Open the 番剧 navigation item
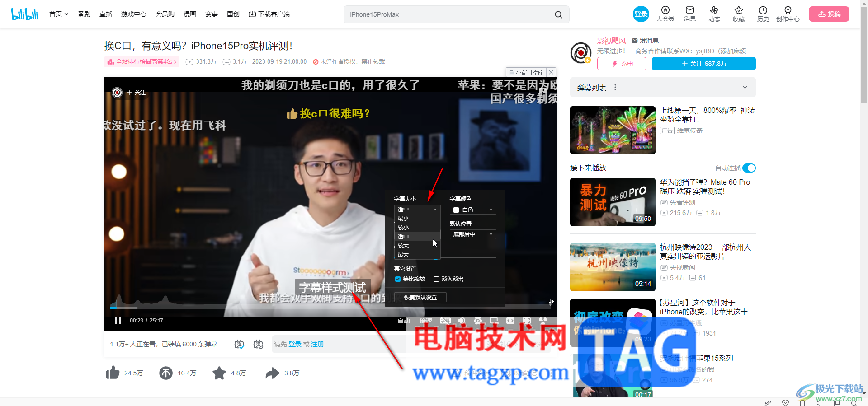This screenshot has width=868, height=406. coord(84,14)
